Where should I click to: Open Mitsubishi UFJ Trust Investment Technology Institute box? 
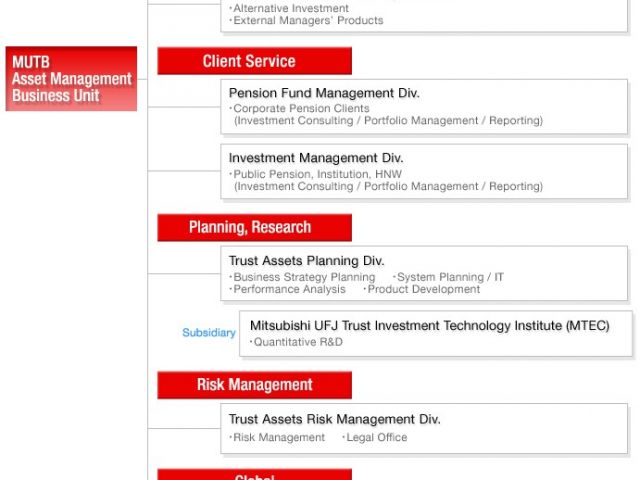click(435, 333)
